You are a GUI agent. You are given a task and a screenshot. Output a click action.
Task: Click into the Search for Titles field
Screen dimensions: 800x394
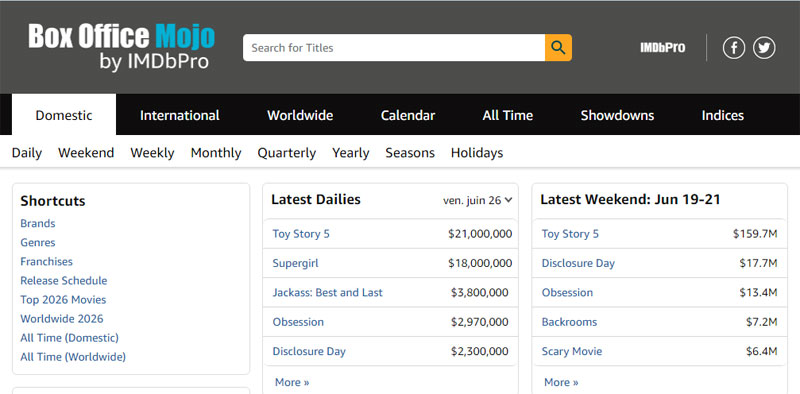pyautogui.click(x=394, y=47)
